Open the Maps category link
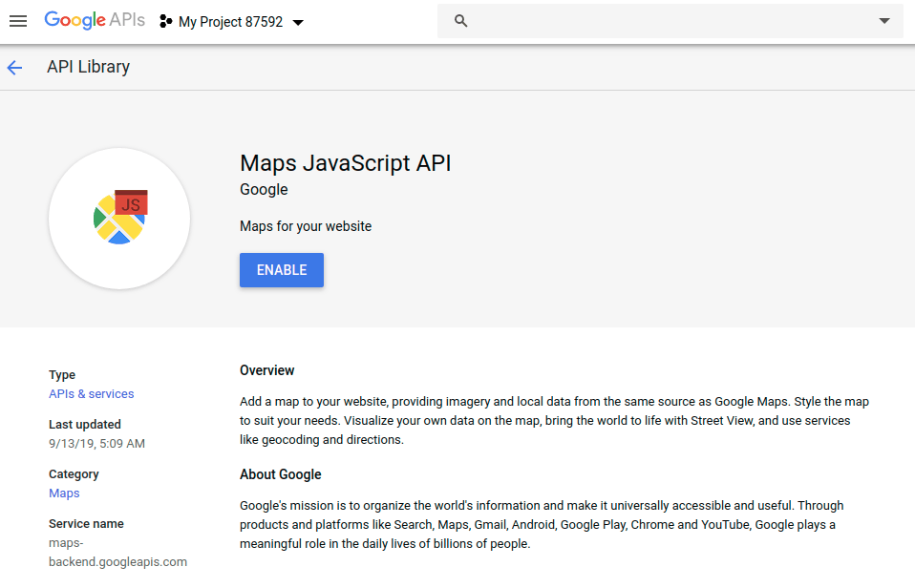The image size is (915, 588). [64, 493]
